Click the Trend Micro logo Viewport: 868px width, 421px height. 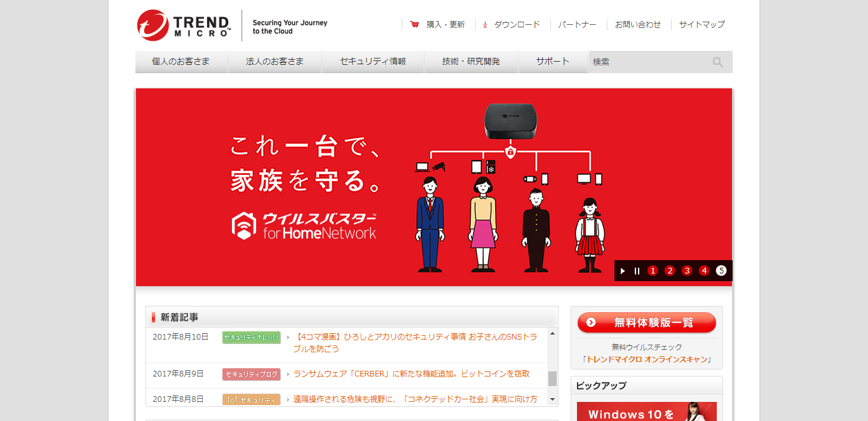[x=184, y=25]
